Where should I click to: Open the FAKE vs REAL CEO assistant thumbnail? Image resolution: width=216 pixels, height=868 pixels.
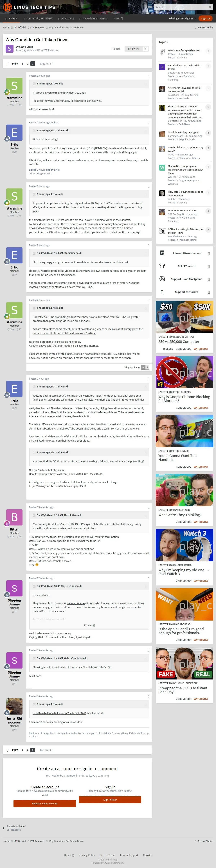(x=184, y=663)
